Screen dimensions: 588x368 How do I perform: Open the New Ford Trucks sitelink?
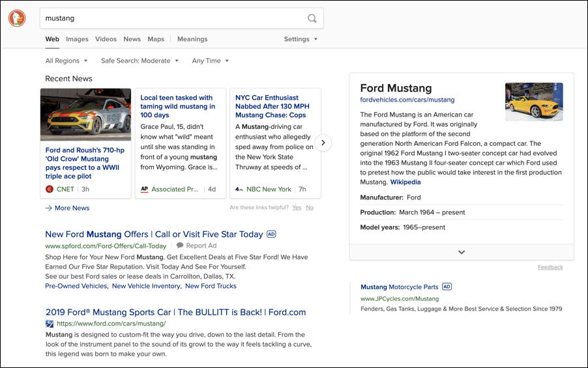tap(211, 286)
